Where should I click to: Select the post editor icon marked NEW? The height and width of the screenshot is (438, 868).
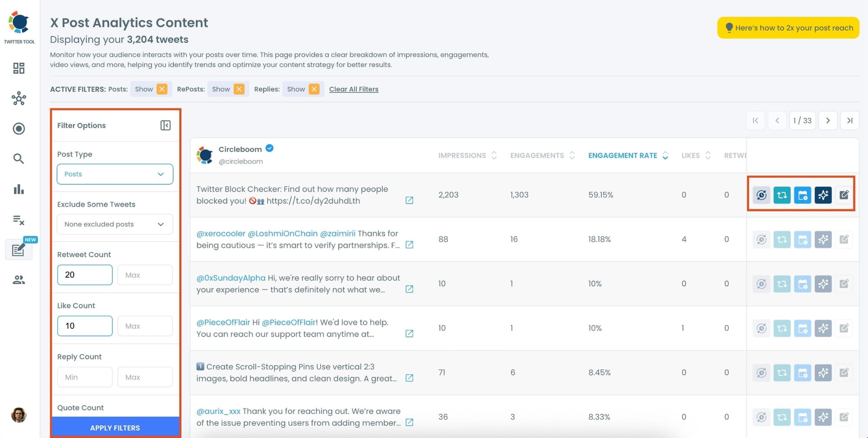tap(18, 250)
